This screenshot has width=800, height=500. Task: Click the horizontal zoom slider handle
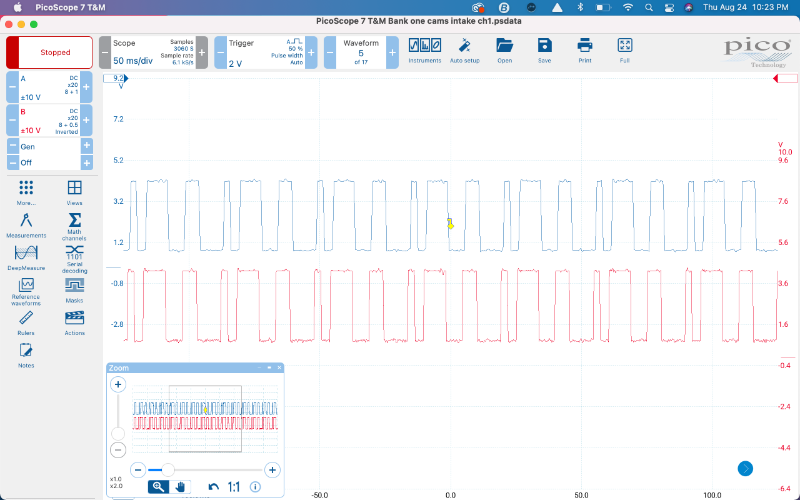coord(168,469)
